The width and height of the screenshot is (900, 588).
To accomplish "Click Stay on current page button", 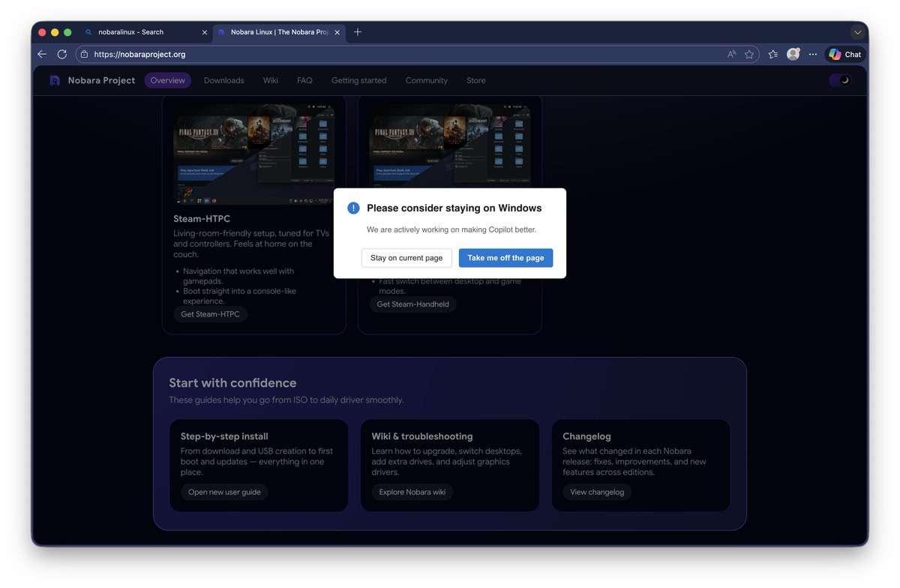I will click(406, 258).
